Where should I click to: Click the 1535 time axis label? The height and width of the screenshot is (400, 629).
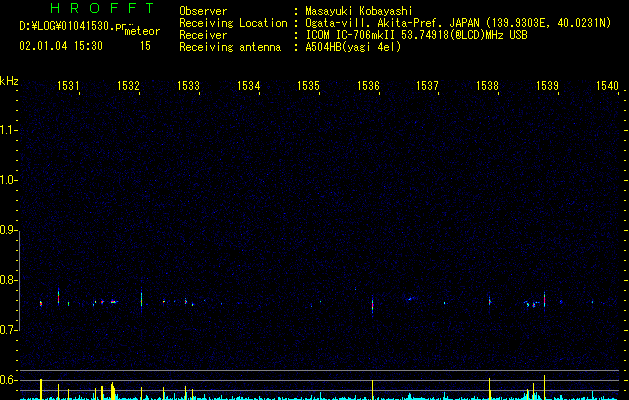[x=308, y=86]
